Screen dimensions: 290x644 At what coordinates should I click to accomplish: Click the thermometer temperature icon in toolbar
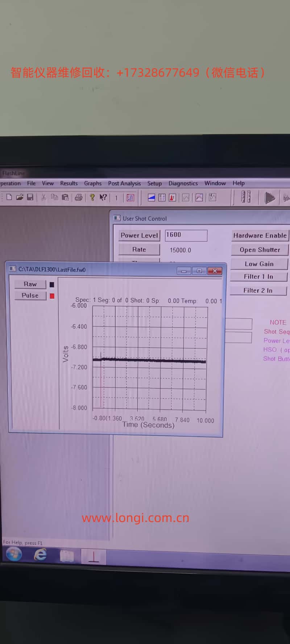[173, 198]
